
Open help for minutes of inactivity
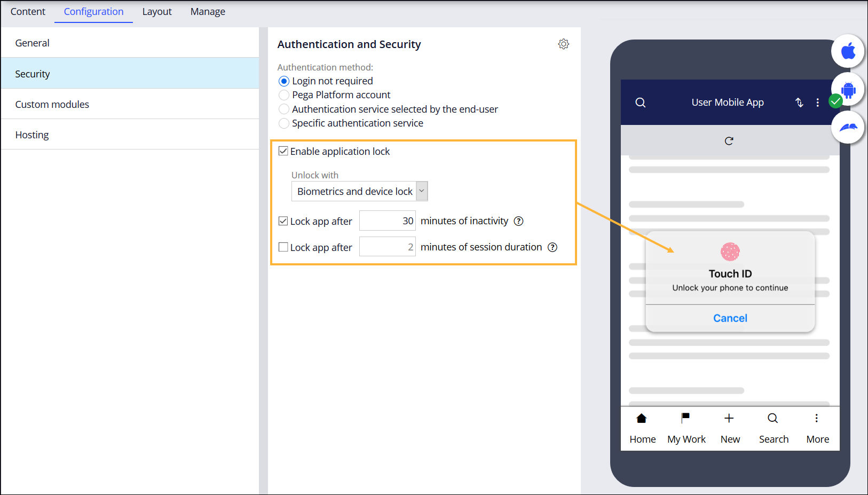tap(518, 221)
